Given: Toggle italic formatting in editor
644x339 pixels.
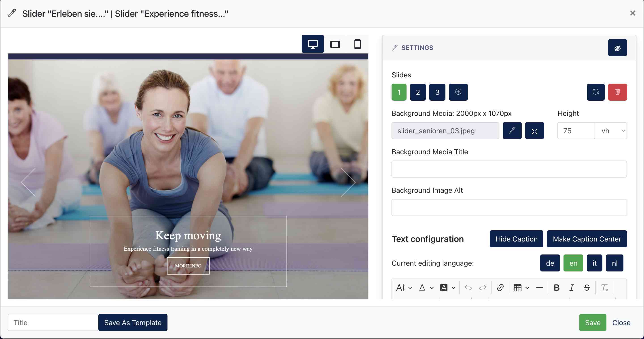Looking at the screenshot, I should [x=571, y=288].
